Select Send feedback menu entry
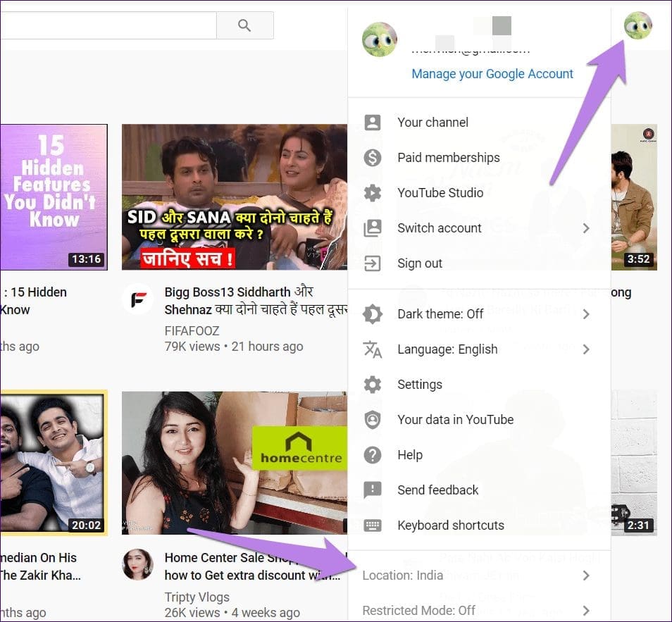Viewport: 672px width, 622px height. (x=437, y=490)
